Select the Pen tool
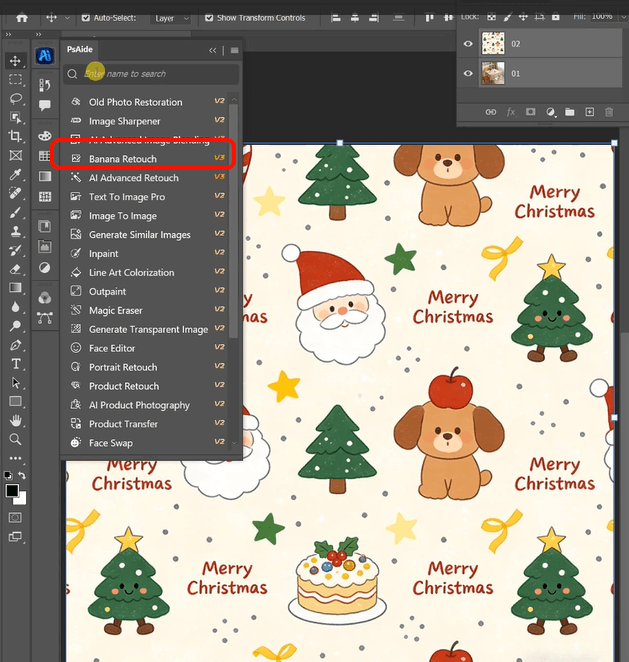This screenshot has width=629, height=662. (15, 345)
